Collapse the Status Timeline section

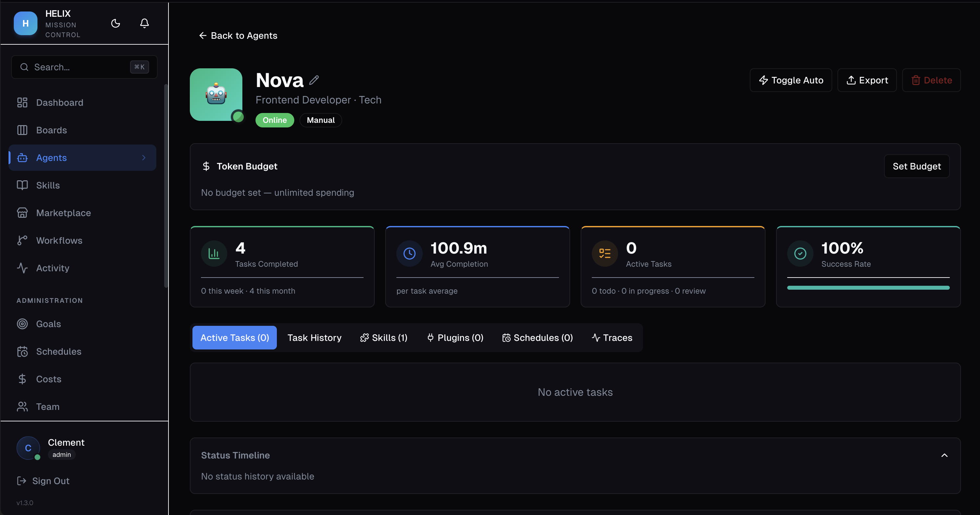click(944, 455)
